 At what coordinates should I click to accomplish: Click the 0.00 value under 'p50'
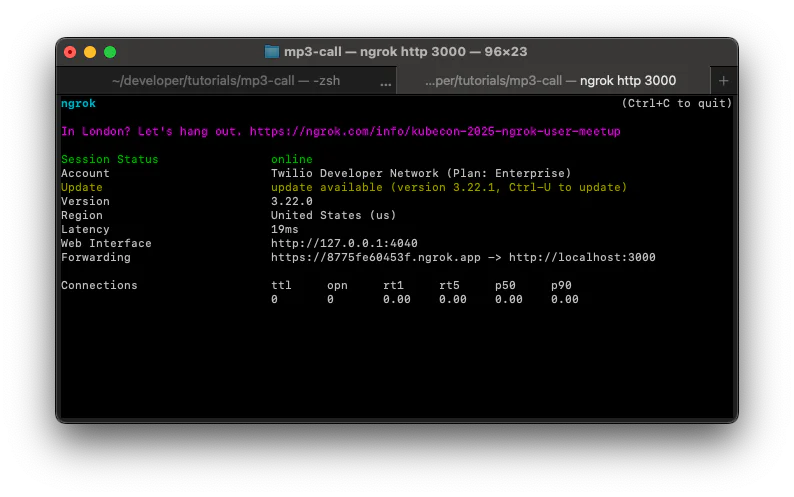point(508,299)
